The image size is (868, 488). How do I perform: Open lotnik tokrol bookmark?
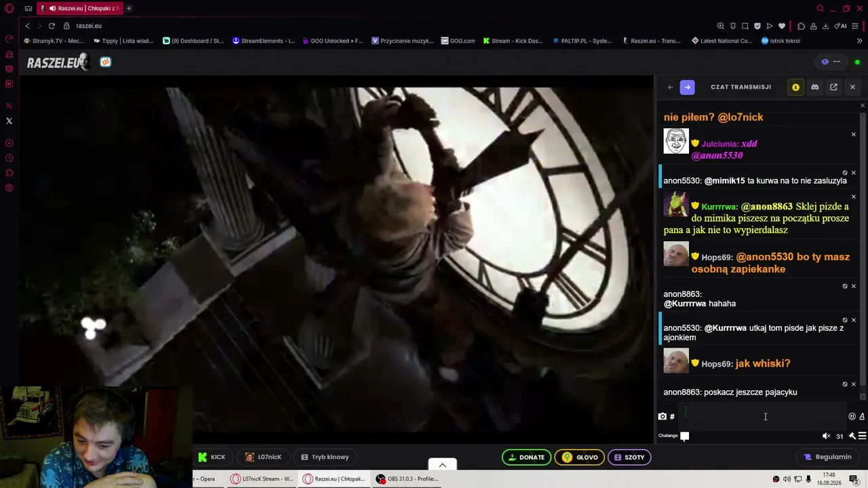(x=781, y=41)
